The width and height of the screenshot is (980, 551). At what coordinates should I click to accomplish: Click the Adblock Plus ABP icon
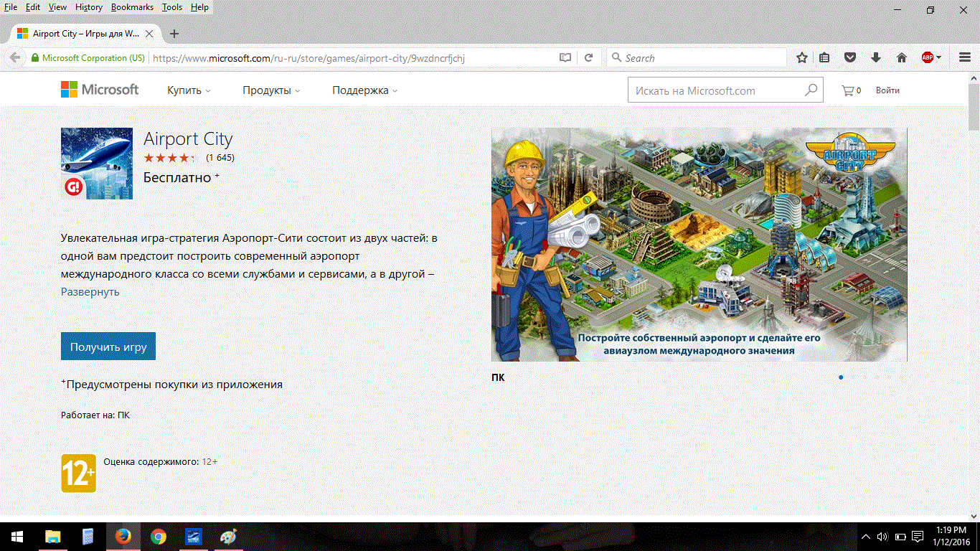(x=928, y=58)
